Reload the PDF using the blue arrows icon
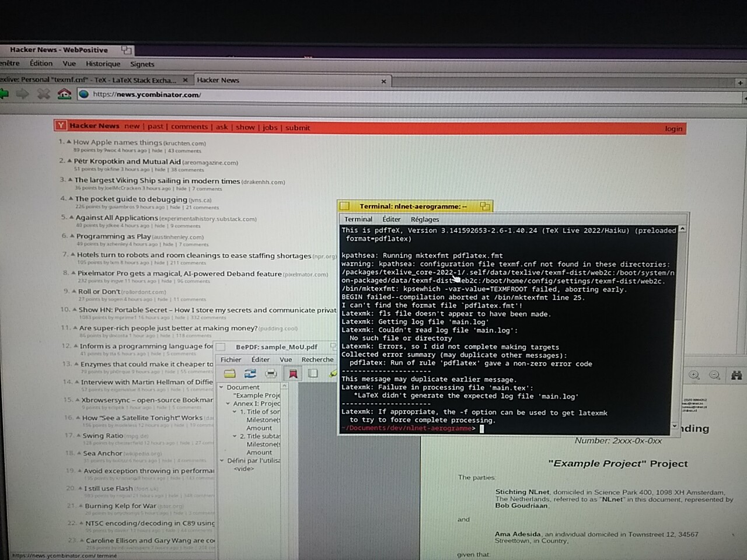747x560 pixels. 250,373
